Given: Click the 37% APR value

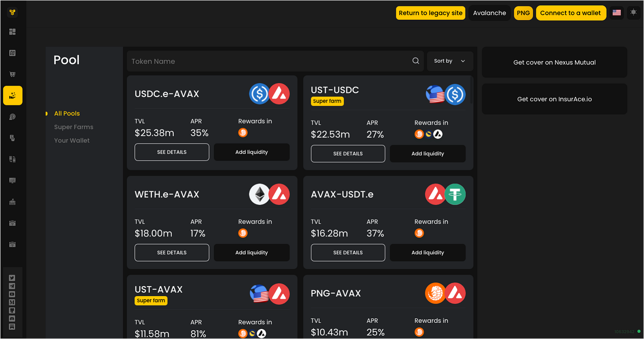Looking at the screenshot, I should [x=375, y=234].
